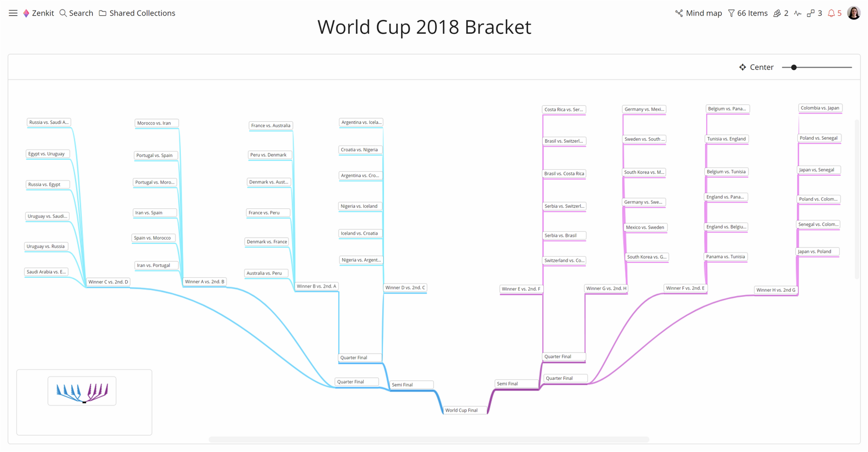The image size is (868, 452).
Task: Select the Winner C vs. 2nd. D node
Action: [x=108, y=282]
